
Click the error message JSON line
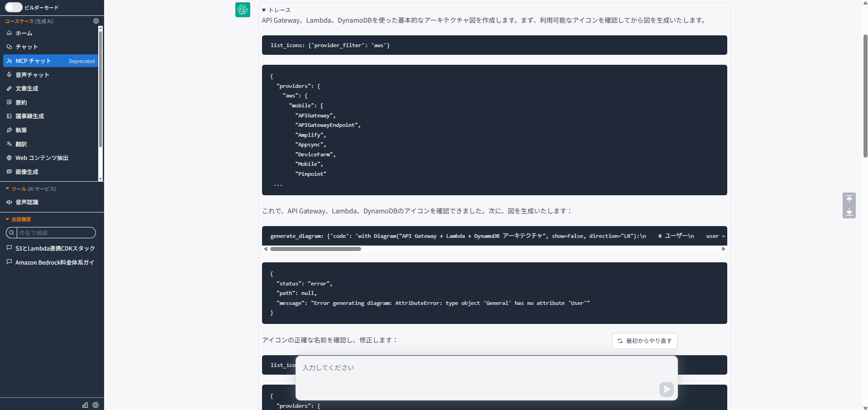(x=433, y=303)
